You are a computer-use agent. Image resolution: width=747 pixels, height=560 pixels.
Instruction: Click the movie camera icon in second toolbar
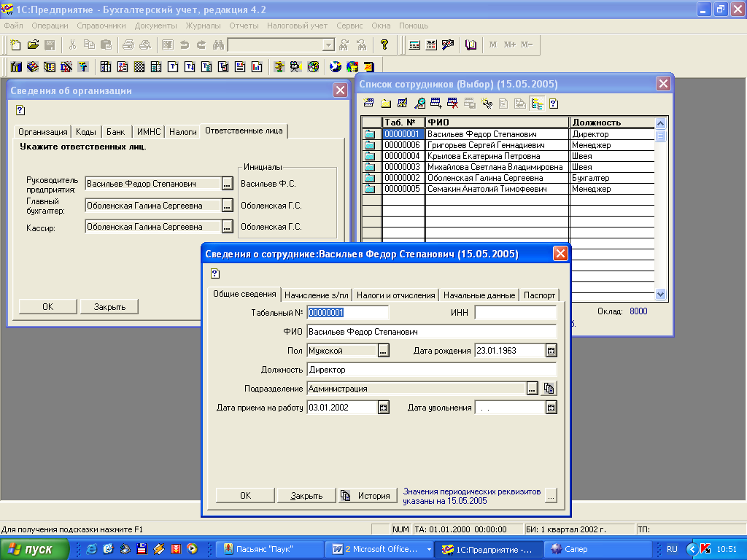coord(296,66)
